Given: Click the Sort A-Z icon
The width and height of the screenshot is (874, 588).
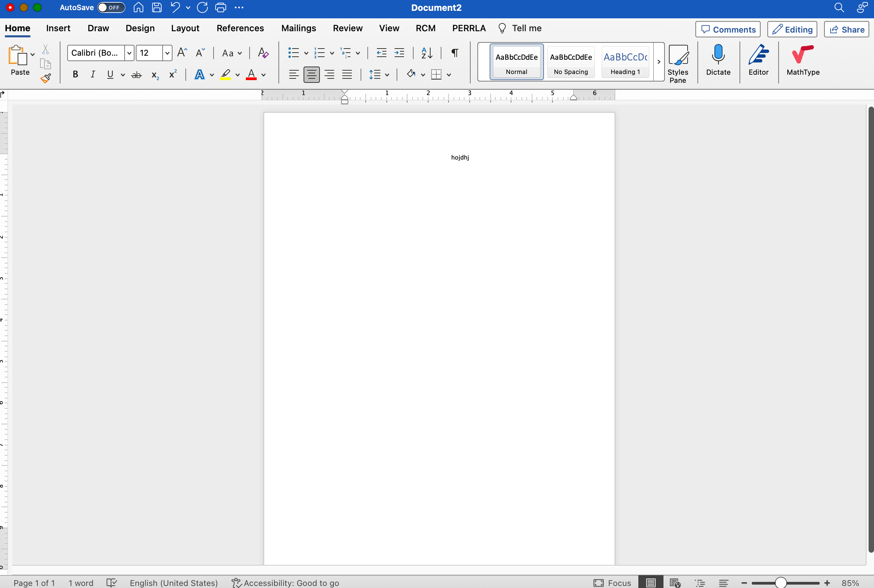Looking at the screenshot, I should click(x=427, y=53).
